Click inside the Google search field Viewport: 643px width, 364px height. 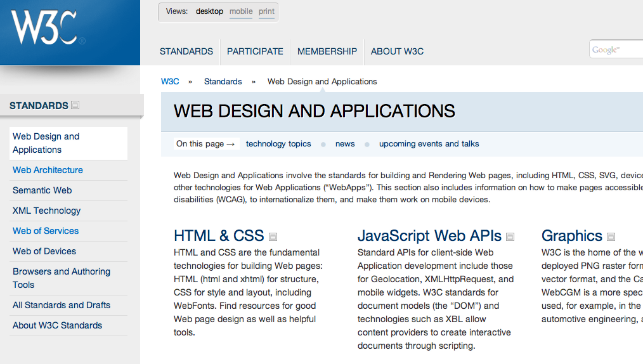tap(616, 49)
